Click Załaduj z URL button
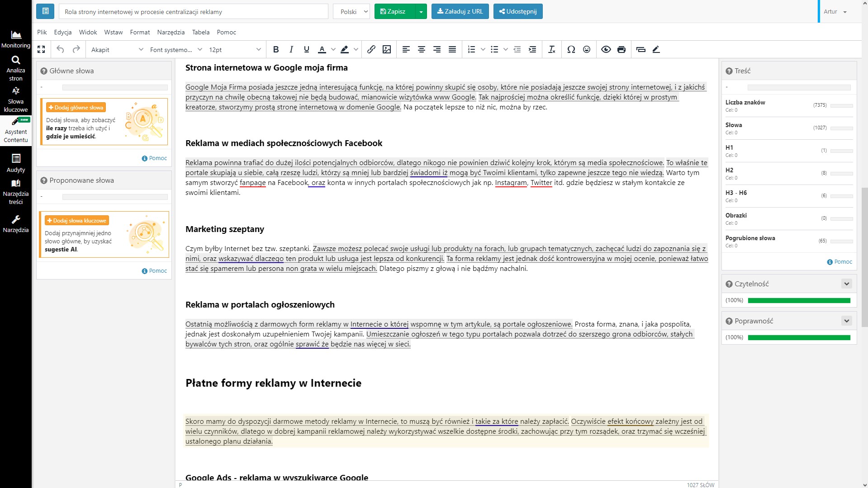 tap(460, 11)
